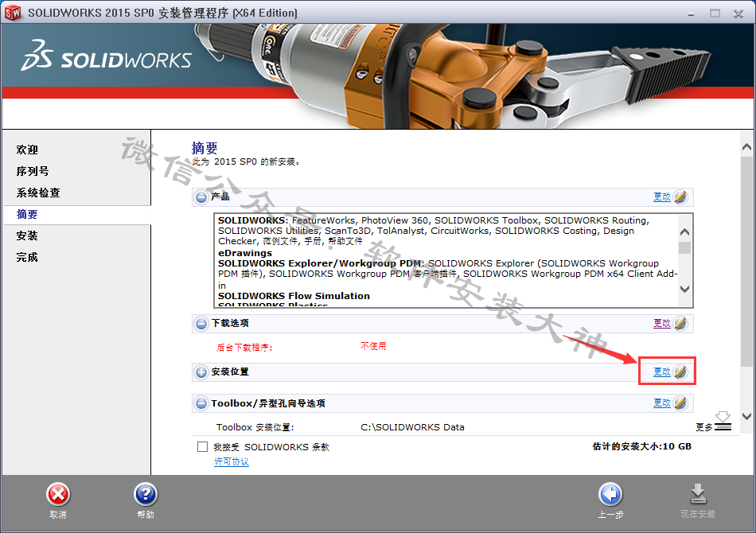Viewport: 756px width, 533px height.
Task: Click the Install Now download icon
Action: (x=698, y=495)
